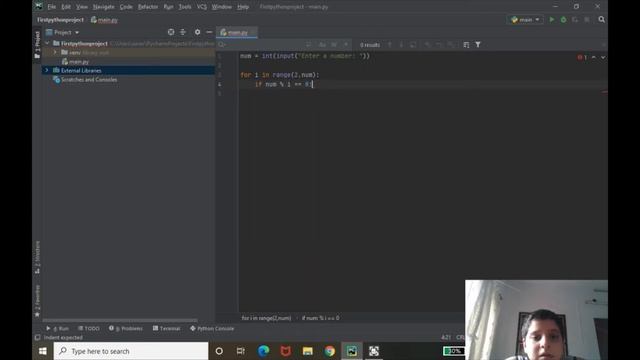640x360 pixels.
Task: Toggle Regex option in search bar
Action: click(x=346, y=45)
